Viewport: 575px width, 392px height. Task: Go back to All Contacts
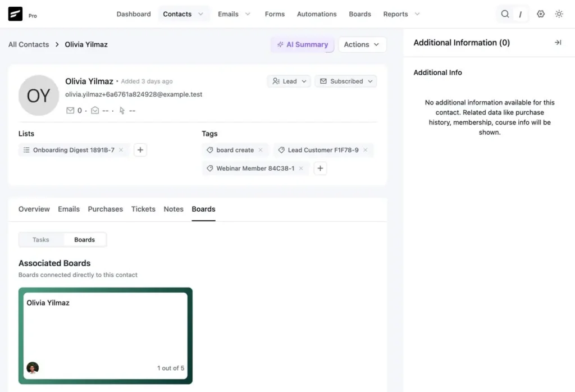pyautogui.click(x=29, y=44)
